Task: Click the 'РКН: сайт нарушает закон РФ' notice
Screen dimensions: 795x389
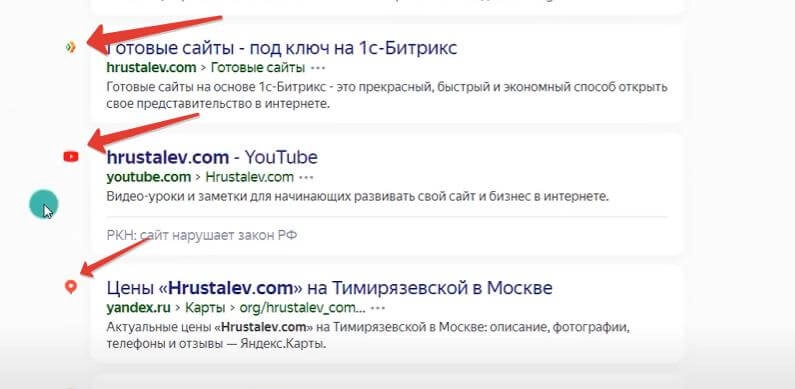Action: 202,235
